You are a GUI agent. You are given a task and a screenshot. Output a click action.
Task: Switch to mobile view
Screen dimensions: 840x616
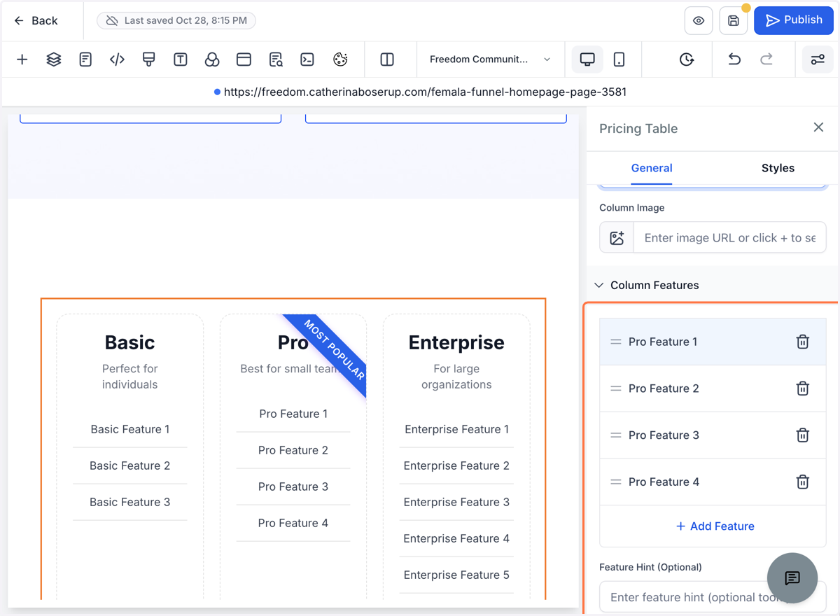619,59
